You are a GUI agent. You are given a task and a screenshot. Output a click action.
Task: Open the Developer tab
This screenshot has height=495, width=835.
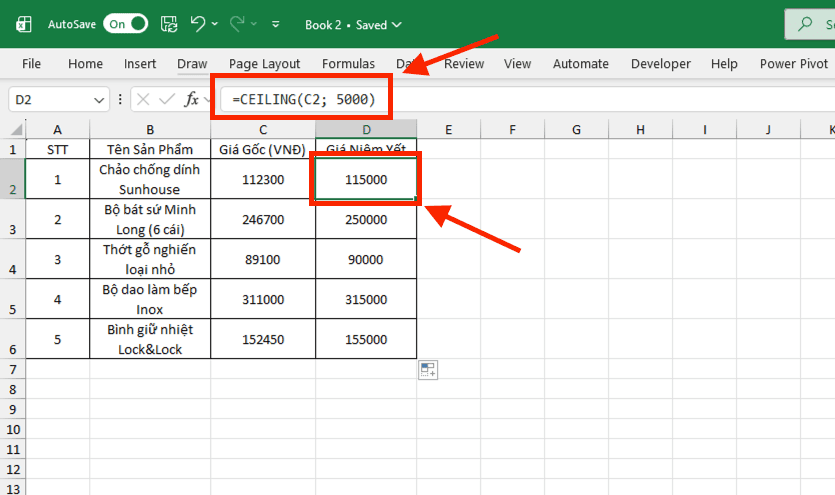(x=661, y=64)
